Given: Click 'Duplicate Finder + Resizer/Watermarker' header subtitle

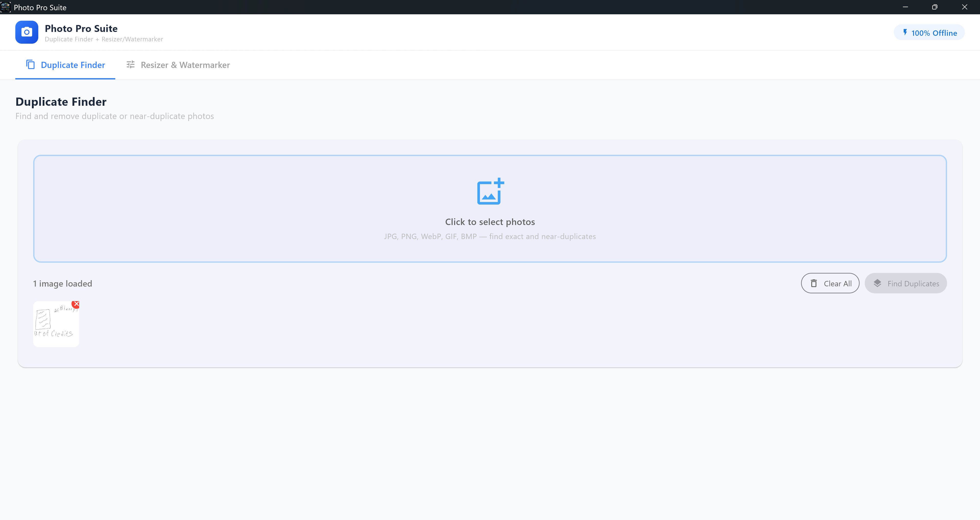Looking at the screenshot, I should tap(104, 39).
